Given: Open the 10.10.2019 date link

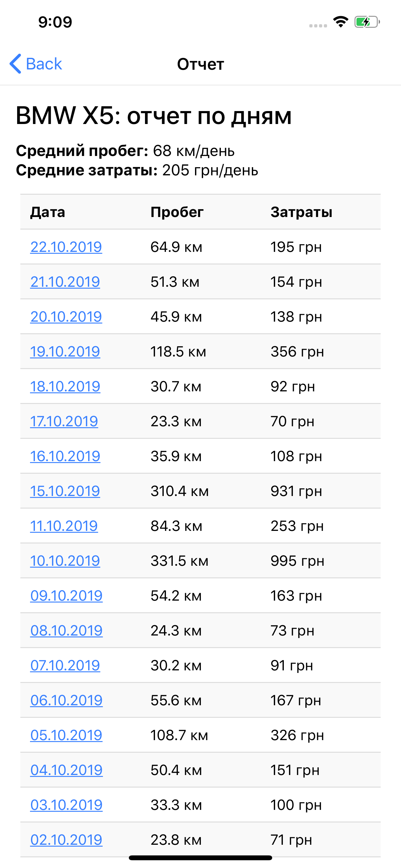Looking at the screenshot, I should click(x=65, y=561).
